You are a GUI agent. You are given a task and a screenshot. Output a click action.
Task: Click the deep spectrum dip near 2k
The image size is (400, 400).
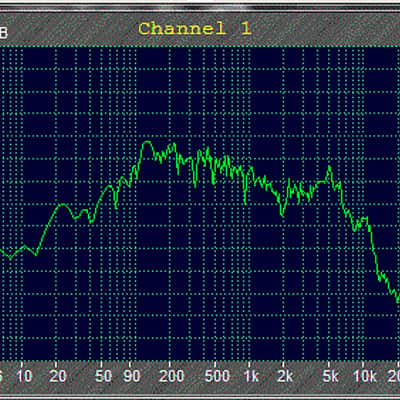(283, 214)
